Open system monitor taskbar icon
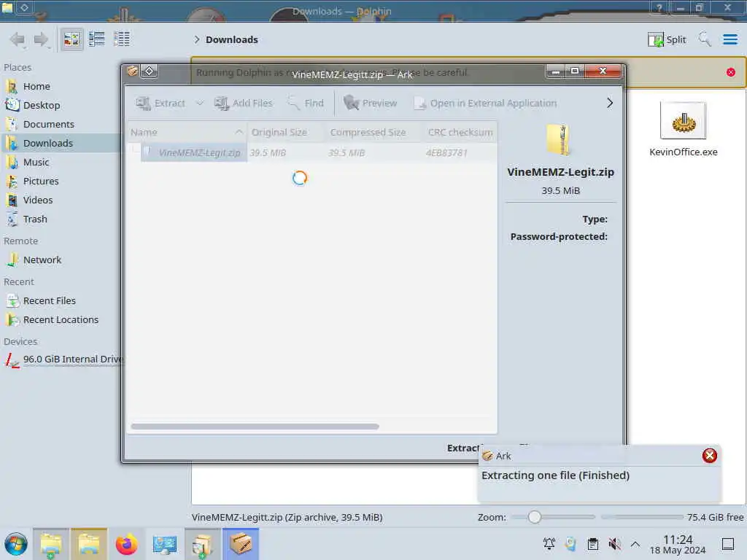The width and height of the screenshot is (747, 560). [165, 544]
